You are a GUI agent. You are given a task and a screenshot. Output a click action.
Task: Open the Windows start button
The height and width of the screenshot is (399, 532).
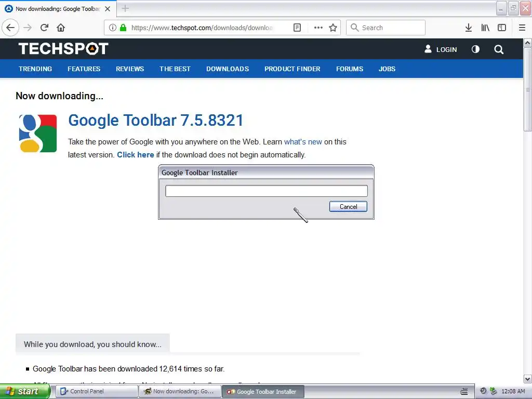coord(25,392)
